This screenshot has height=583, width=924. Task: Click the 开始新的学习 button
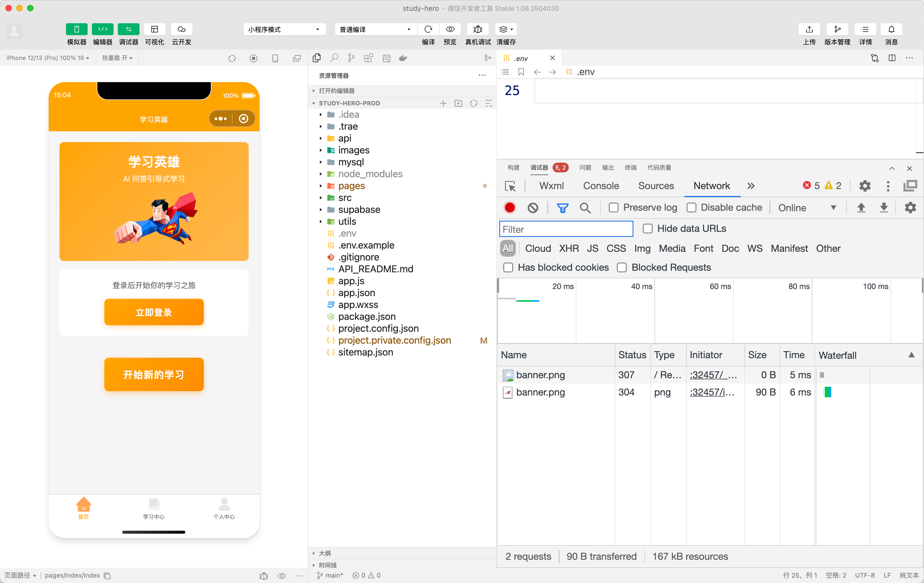pyautogui.click(x=154, y=374)
